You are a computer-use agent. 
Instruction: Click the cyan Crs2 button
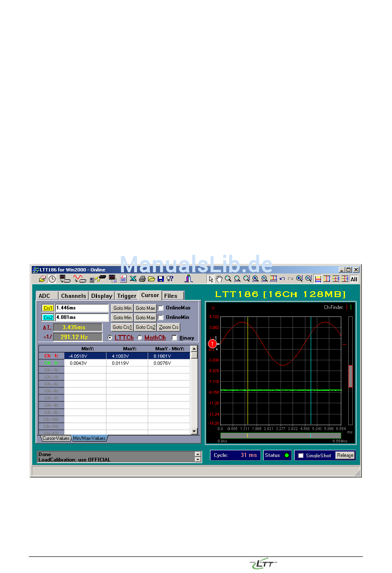tap(48, 318)
